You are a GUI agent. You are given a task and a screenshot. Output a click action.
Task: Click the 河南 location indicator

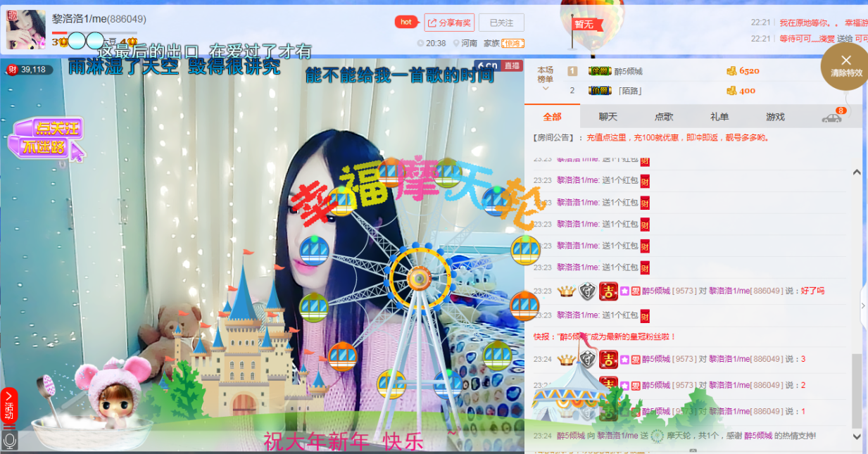[465, 44]
